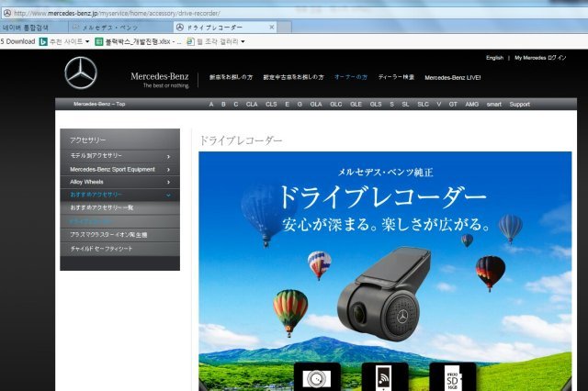Open プラズマクラスターイオン発生機 sidebar item
The height and width of the screenshot is (391, 588).
point(119,235)
